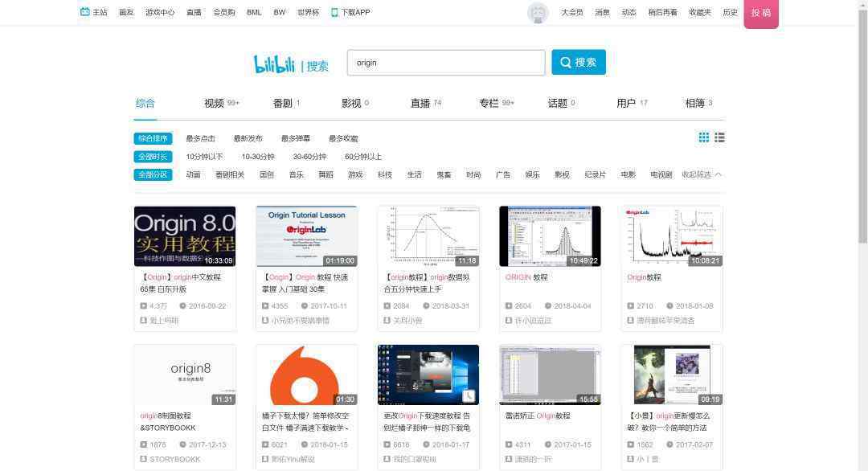This screenshot has width=868, height=471.
Task: Click uploader icon next to STORYBOOKK
Action: (143, 459)
